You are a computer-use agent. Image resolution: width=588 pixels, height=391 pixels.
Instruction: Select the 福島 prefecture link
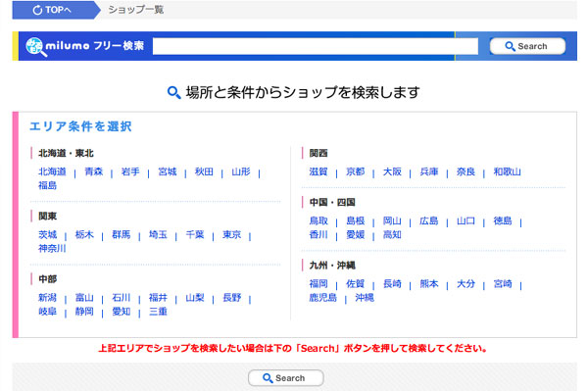[48, 185]
